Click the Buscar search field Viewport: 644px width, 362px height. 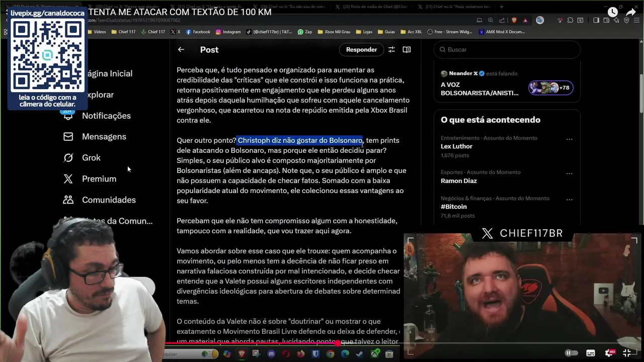point(507,49)
